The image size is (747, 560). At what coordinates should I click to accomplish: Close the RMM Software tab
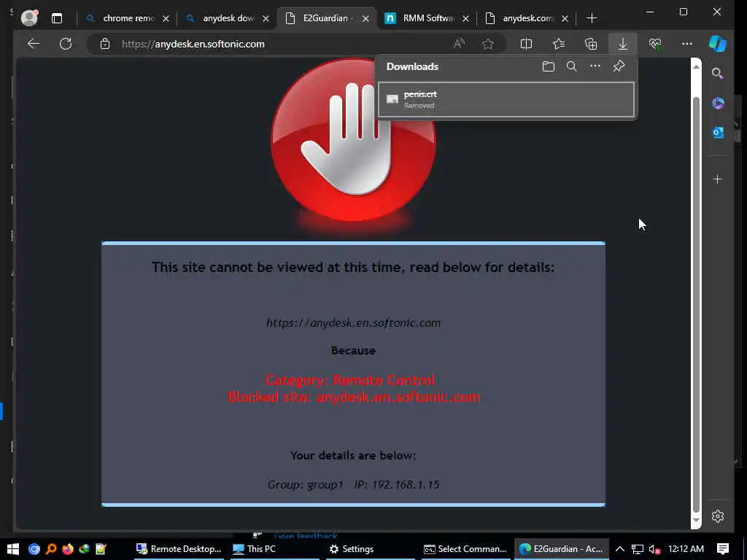click(x=466, y=18)
